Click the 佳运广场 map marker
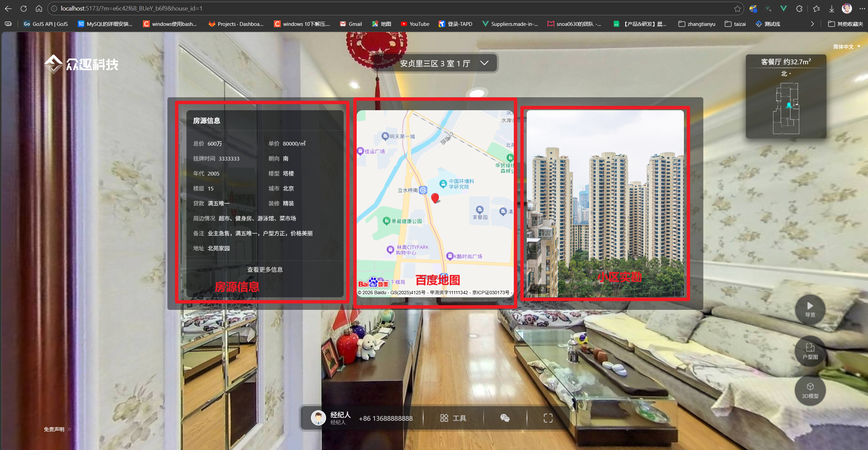 (x=360, y=151)
